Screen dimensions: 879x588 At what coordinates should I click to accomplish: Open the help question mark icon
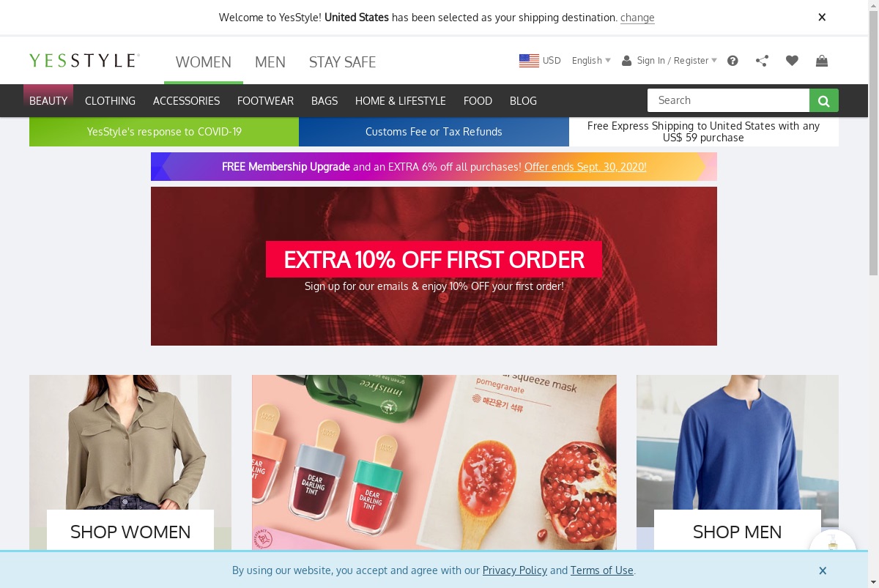click(732, 61)
